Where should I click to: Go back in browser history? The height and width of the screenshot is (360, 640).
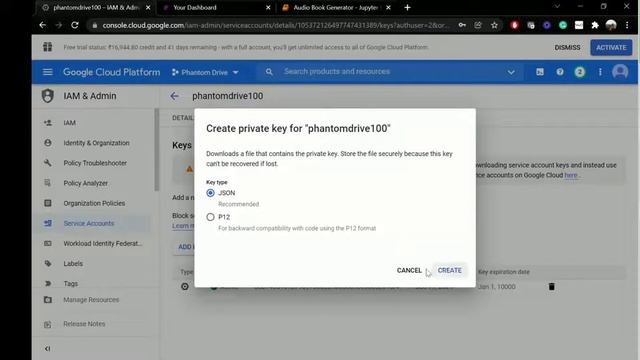(x=42, y=25)
